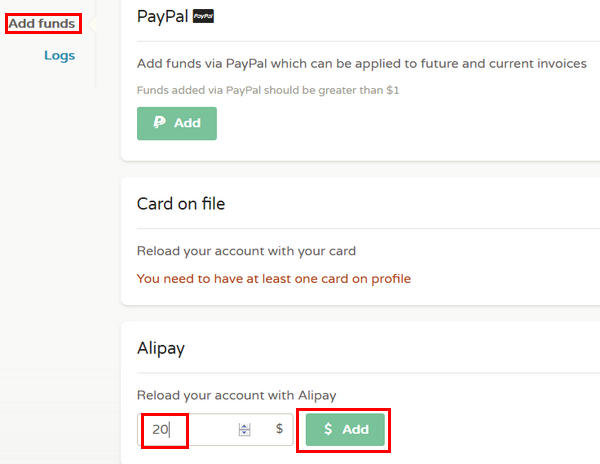This screenshot has height=464, width=600.
Task: Go to Logs in the sidebar
Action: tap(59, 55)
